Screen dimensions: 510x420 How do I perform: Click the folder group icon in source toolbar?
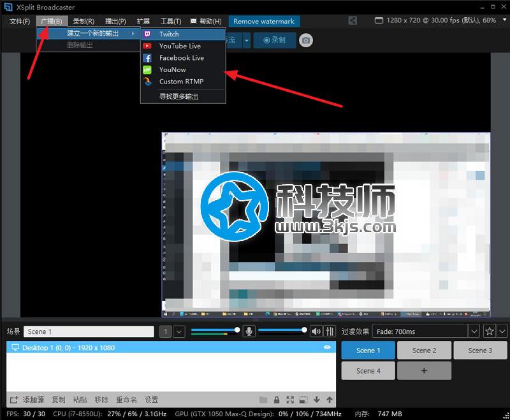tap(263, 400)
